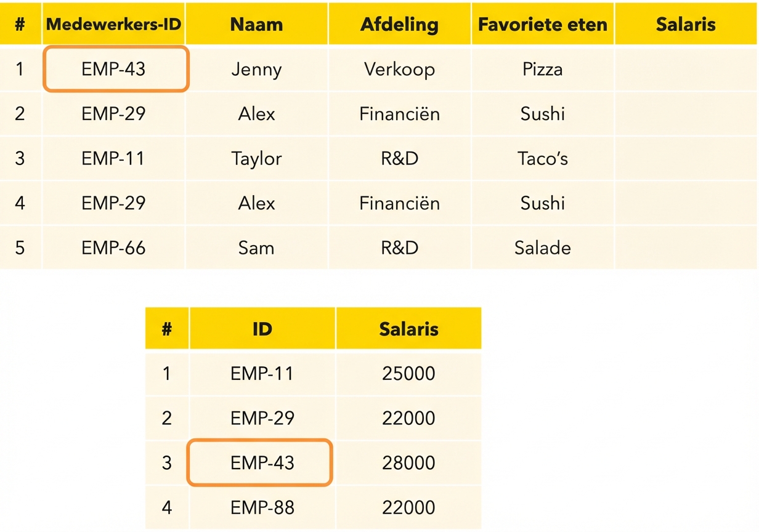Select the Sam name cell
Viewport: 759px width, 532px height.
pos(256,248)
